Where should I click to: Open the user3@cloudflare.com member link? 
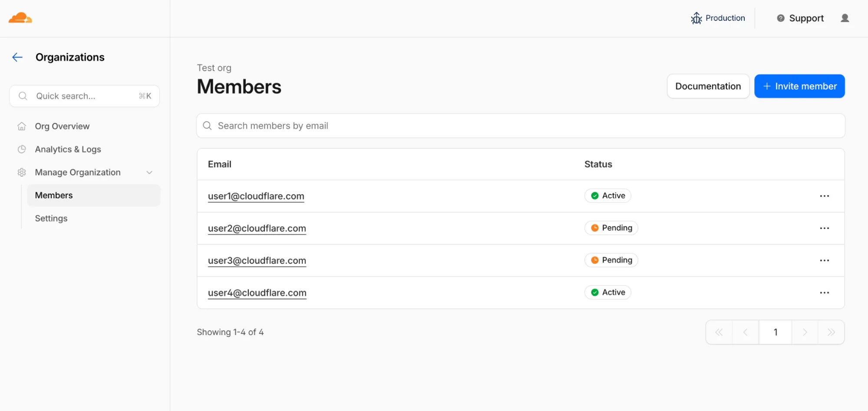tap(257, 260)
